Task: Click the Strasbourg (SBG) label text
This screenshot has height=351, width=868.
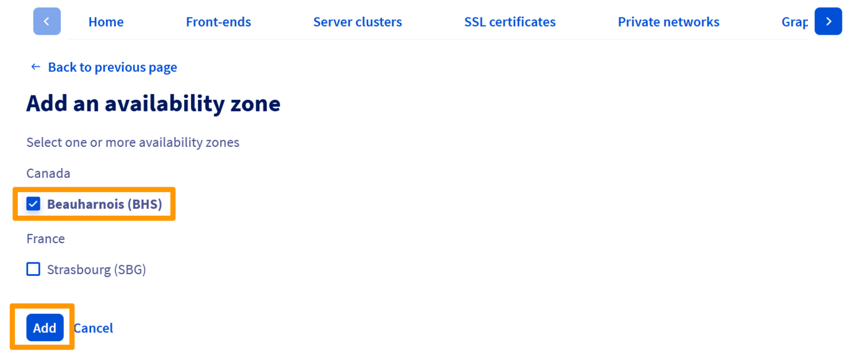Action: 96,269
